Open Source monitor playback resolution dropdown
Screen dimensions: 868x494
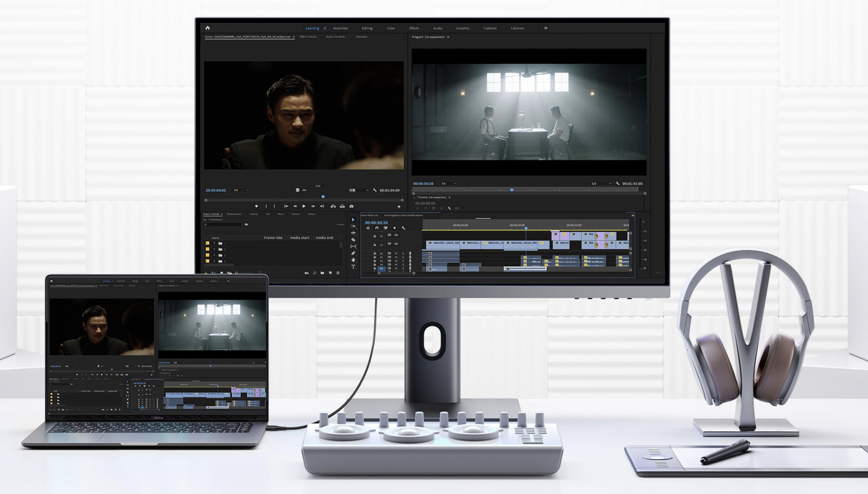[359, 190]
